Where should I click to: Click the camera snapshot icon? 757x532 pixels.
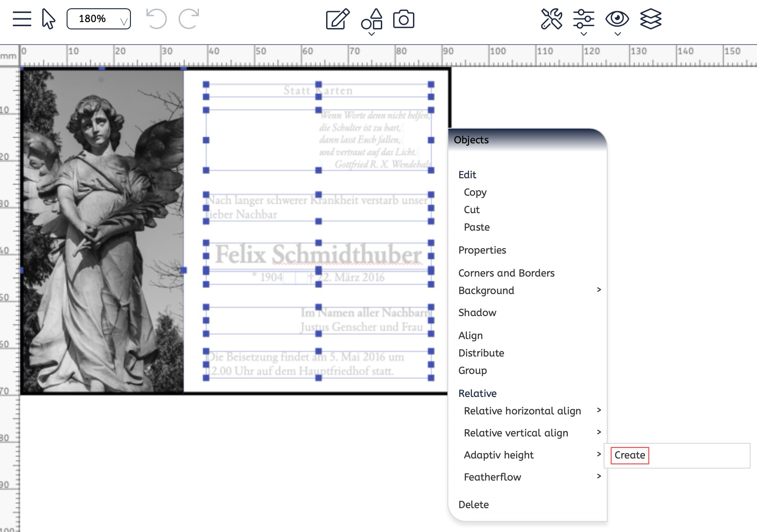coord(404,19)
